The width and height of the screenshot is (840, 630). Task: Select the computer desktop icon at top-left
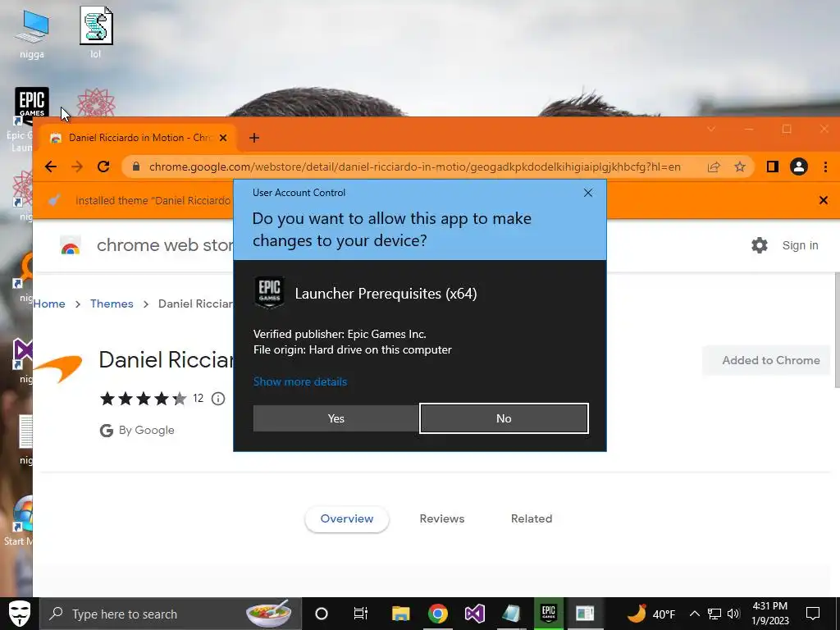[32, 33]
